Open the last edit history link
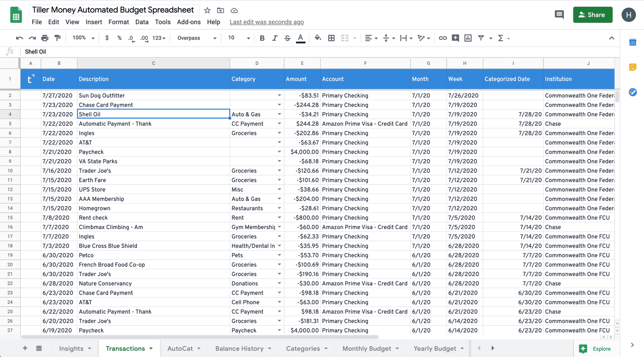Viewport: 644px width, 357px height. pyautogui.click(x=266, y=22)
